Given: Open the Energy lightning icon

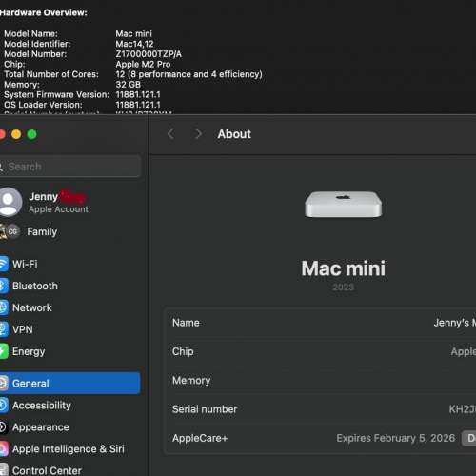Looking at the screenshot, I should click(4, 351).
